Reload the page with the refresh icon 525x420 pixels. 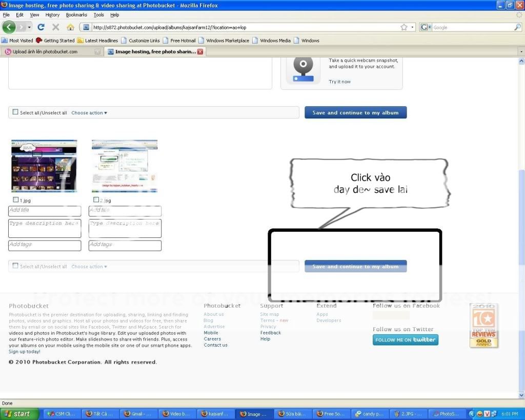[41, 27]
